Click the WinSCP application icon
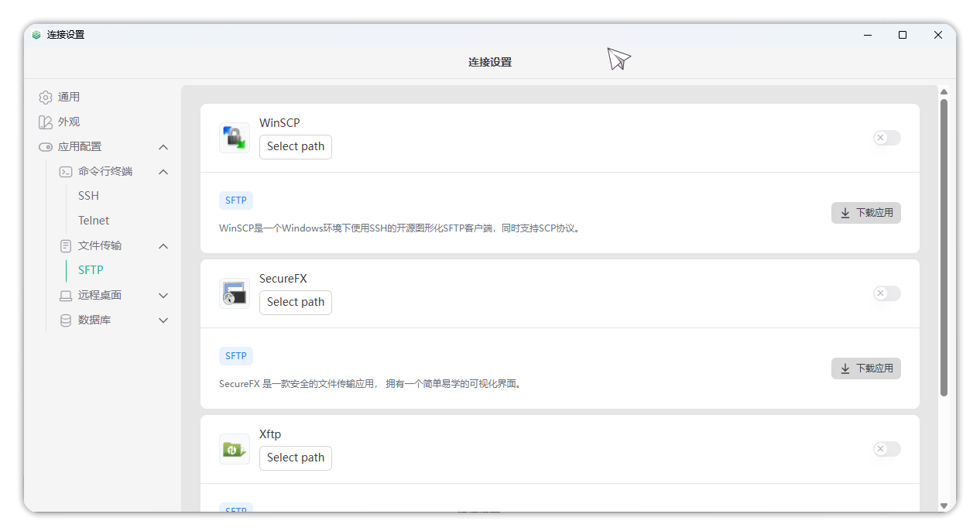Viewport: 980px width, 528px height. 234,138
